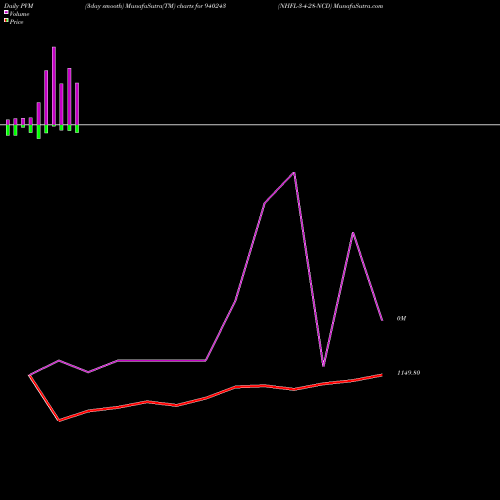This screenshot has width=500, height=500.
Task: Click the right end of the red price line
Action: coord(382,375)
